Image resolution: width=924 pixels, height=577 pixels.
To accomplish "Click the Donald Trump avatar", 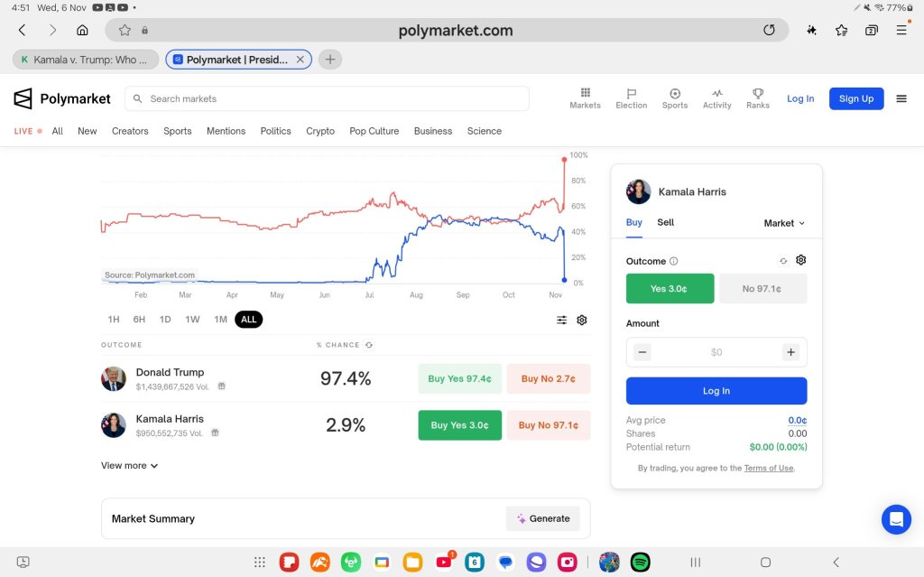I will (x=114, y=378).
